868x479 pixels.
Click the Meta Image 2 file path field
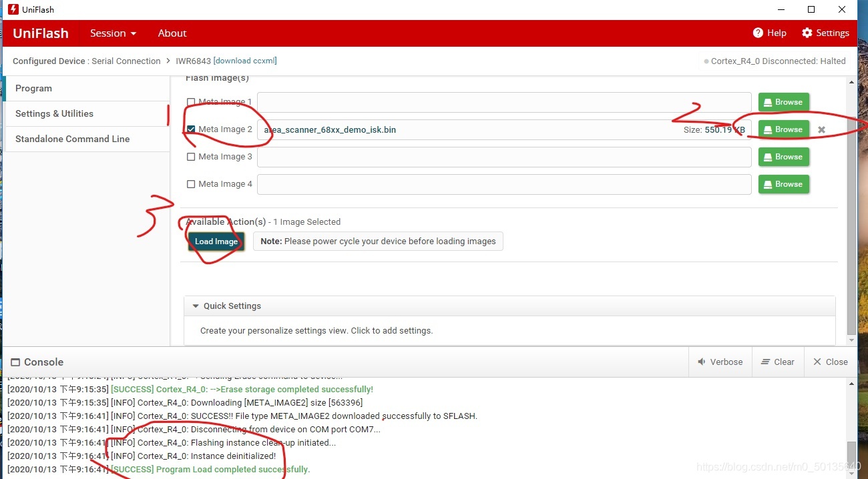(x=504, y=129)
